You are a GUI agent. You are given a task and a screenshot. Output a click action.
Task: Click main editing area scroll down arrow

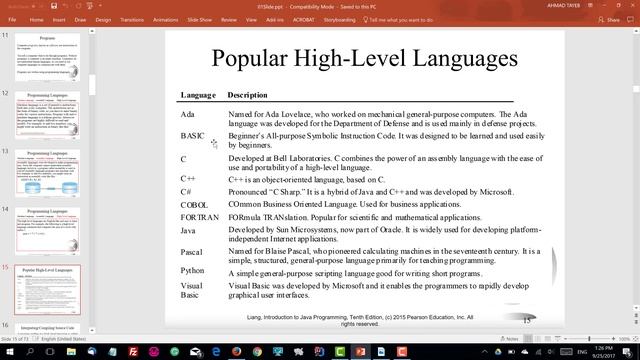[636, 308]
